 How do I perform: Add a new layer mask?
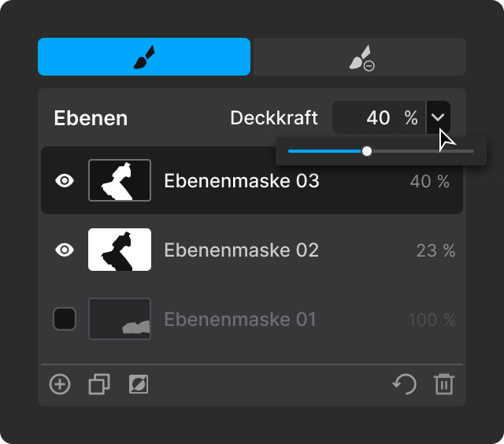point(60,384)
